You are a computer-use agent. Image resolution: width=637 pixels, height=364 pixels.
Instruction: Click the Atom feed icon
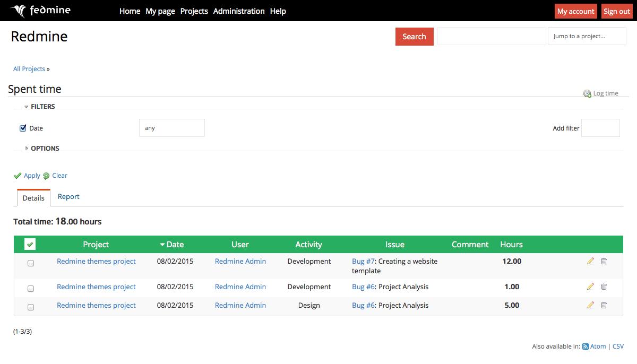[586, 346]
